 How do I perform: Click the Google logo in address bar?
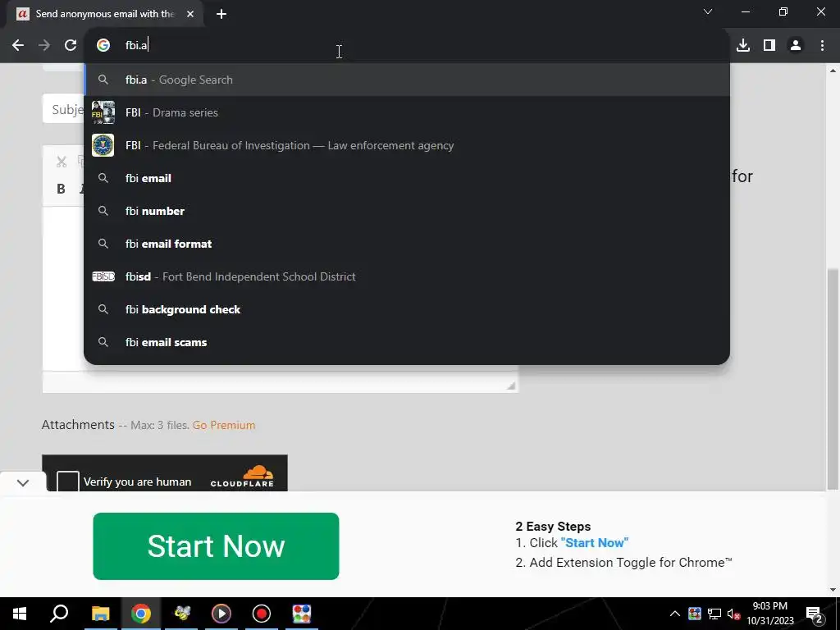[103, 46]
